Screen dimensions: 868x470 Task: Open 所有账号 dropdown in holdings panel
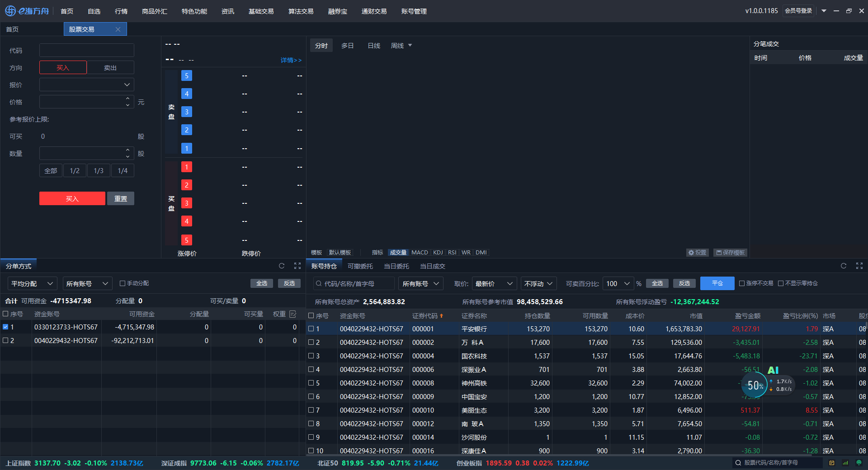coord(420,283)
